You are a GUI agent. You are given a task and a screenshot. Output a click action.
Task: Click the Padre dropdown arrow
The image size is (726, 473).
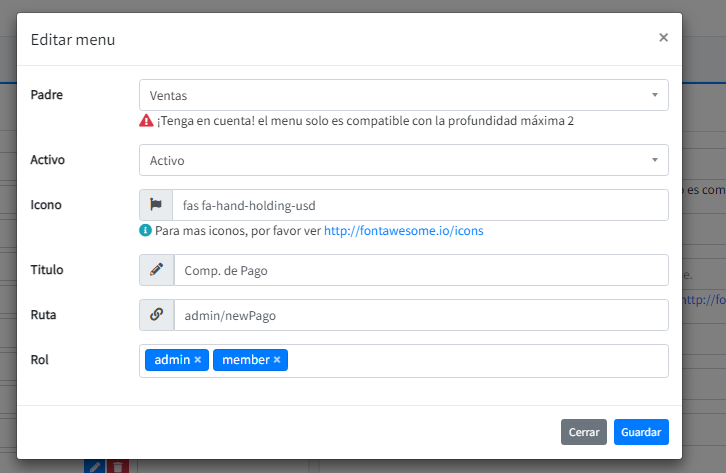coord(654,96)
